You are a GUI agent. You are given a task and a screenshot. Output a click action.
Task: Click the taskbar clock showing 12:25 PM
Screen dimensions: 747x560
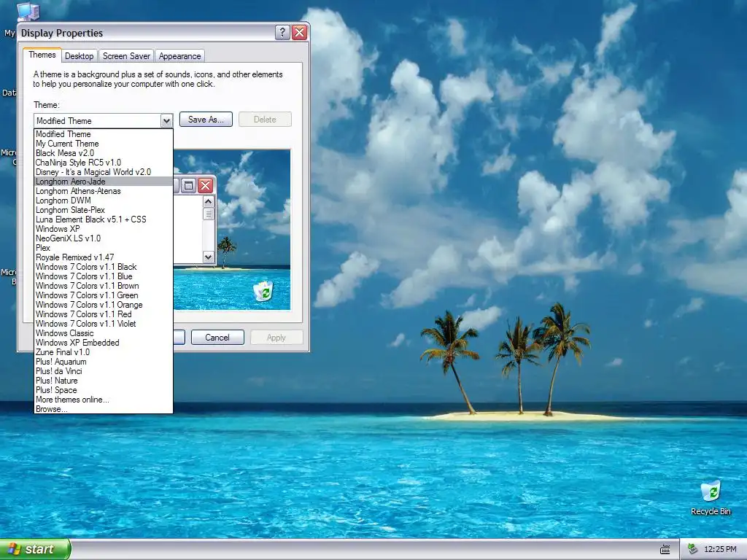tap(720, 549)
